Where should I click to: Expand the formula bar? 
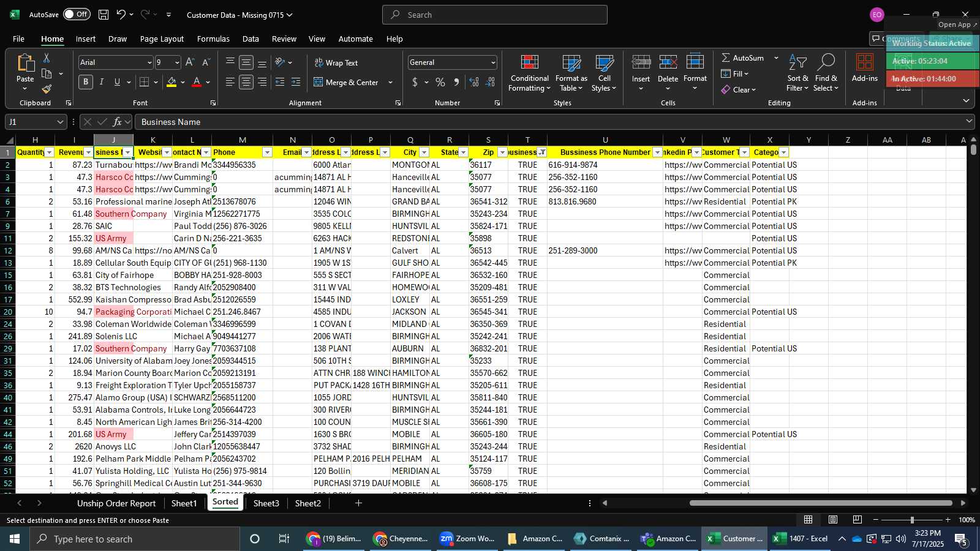(x=969, y=122)
